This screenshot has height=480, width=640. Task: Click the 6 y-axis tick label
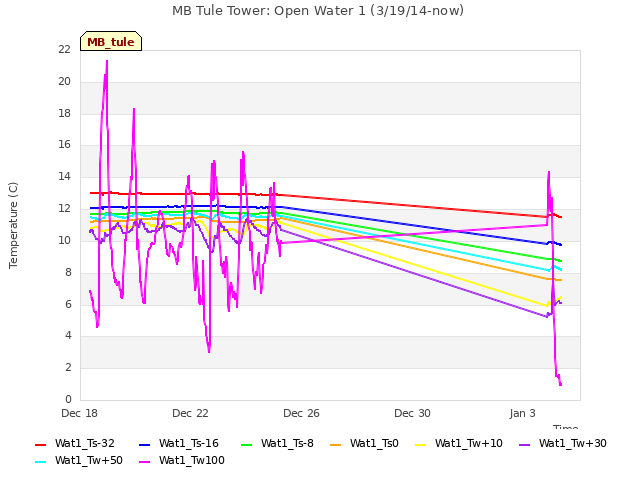coord(68,304)
